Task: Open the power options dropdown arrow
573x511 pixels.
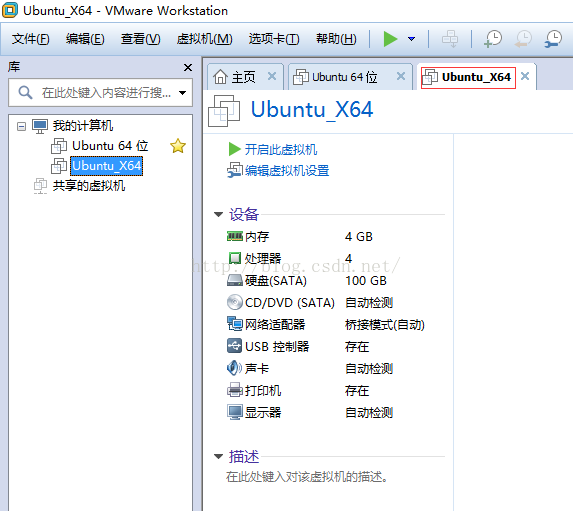Action: [411, 39]
